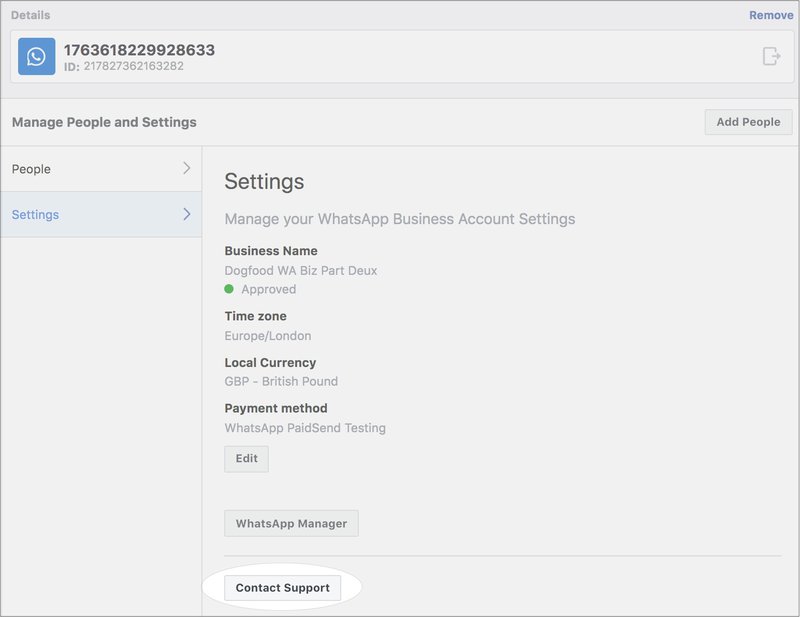The height and width of the screenshot is (617, 800).
Task: Click the ID 217827362163282 text
Action: 123,66
